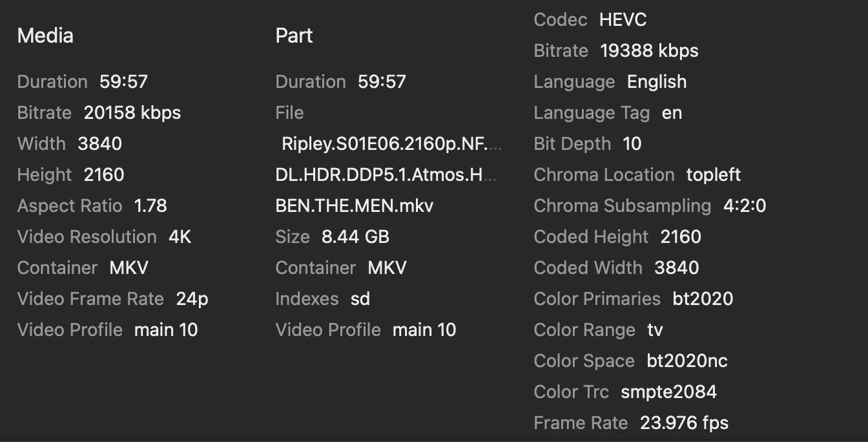Click the Color Space bt2020nc value
The height and width of the screenshot is (442, 868).
pyautogui.click(x=687, y=361)
